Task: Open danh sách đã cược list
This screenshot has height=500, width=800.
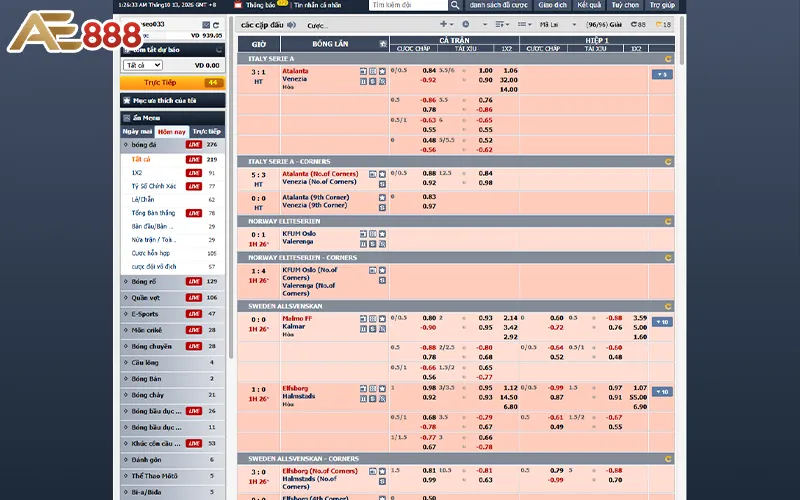Action: point(498,5)
